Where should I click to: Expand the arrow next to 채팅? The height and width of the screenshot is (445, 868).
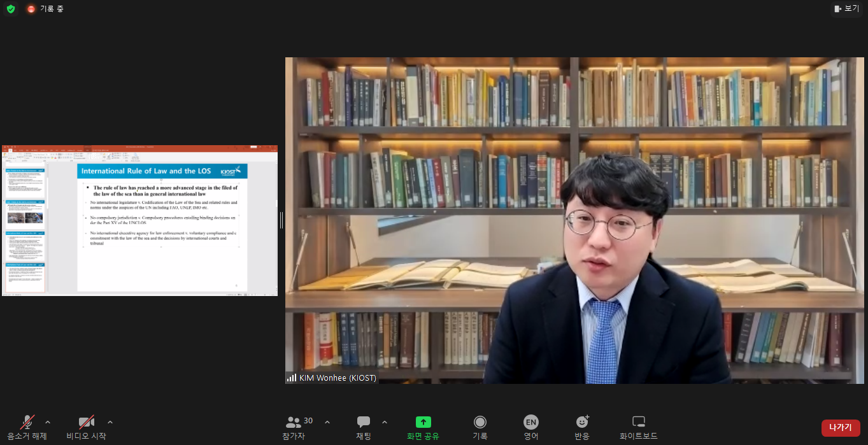click(384, 422)
